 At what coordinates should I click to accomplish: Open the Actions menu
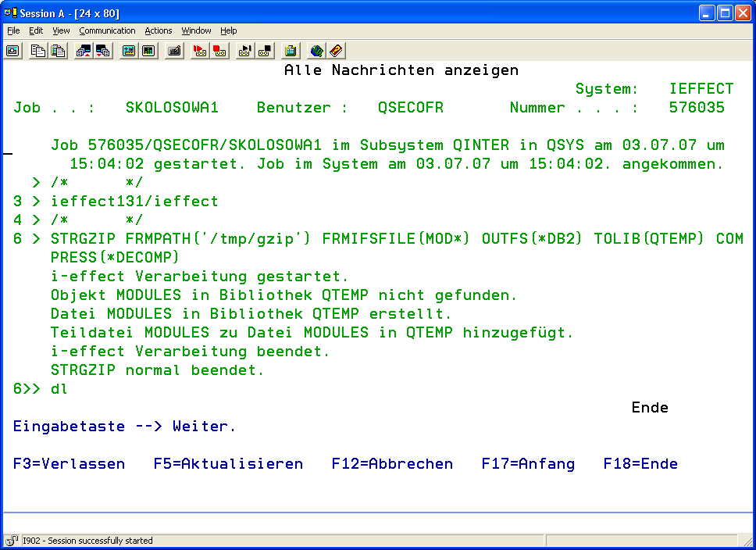click(159, 30)
